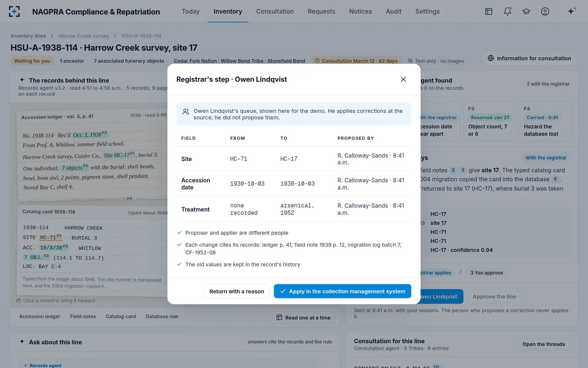The width and height of the screenshot is (588, 368).
Task: Select the Database row record tab
Action: pyautogui.click(x=162, y=316)
